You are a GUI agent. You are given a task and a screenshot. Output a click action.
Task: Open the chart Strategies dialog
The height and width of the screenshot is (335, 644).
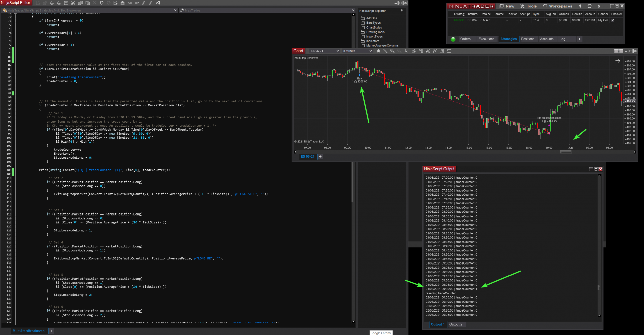442,51
